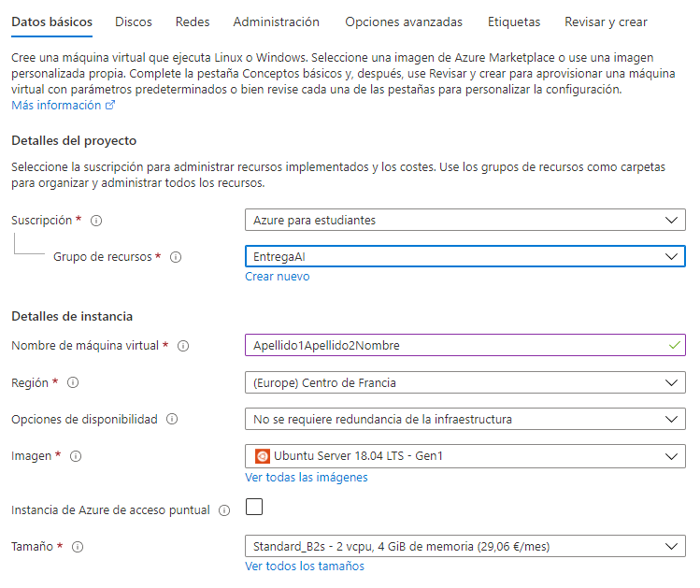Switch to the Discos tab
Image resolution: width=700 pixels, height=588 pixels.
click(133, 22)
